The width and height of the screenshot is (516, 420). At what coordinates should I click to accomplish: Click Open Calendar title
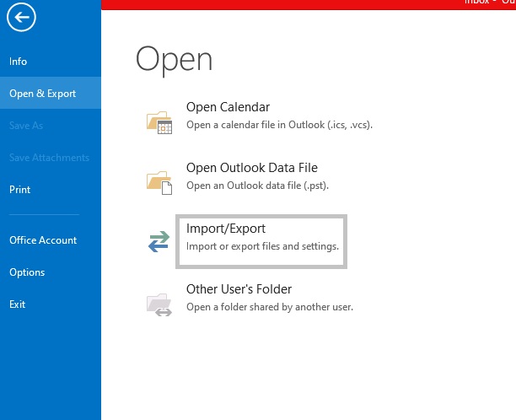tap(228, 107)
